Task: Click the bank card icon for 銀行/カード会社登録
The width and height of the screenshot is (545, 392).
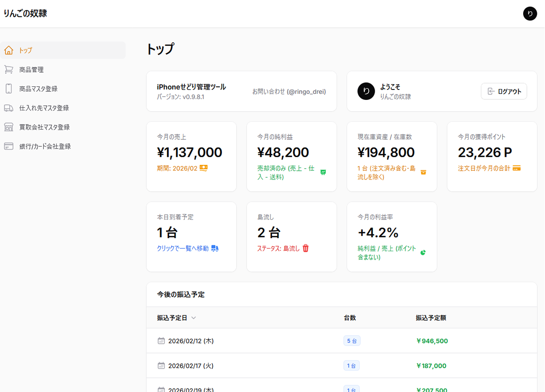Action: point(10,146)
